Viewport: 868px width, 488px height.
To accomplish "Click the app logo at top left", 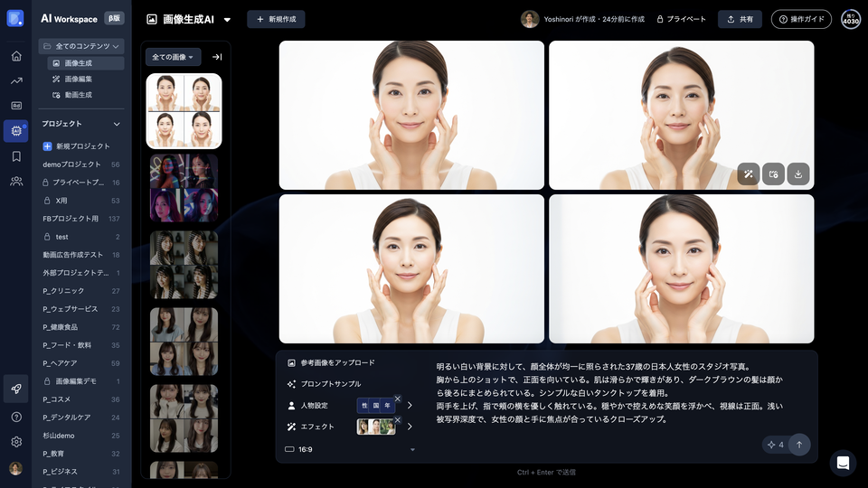I will (15, 18).
